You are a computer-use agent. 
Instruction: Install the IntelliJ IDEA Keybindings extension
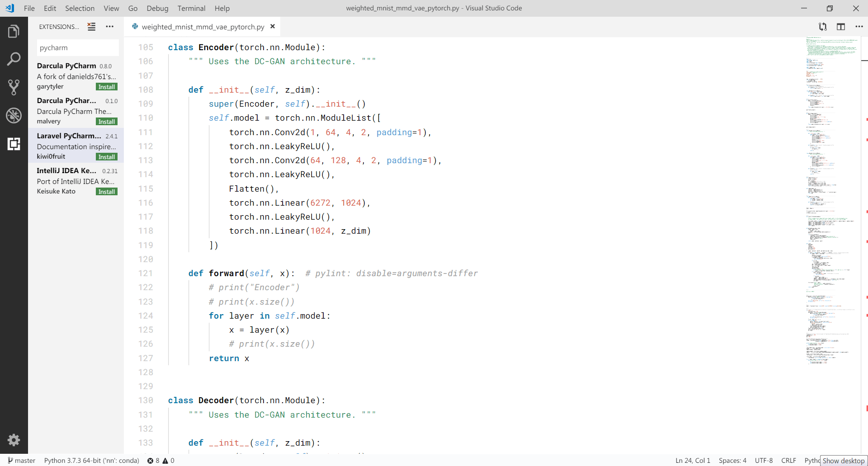(x=107, y=192)
